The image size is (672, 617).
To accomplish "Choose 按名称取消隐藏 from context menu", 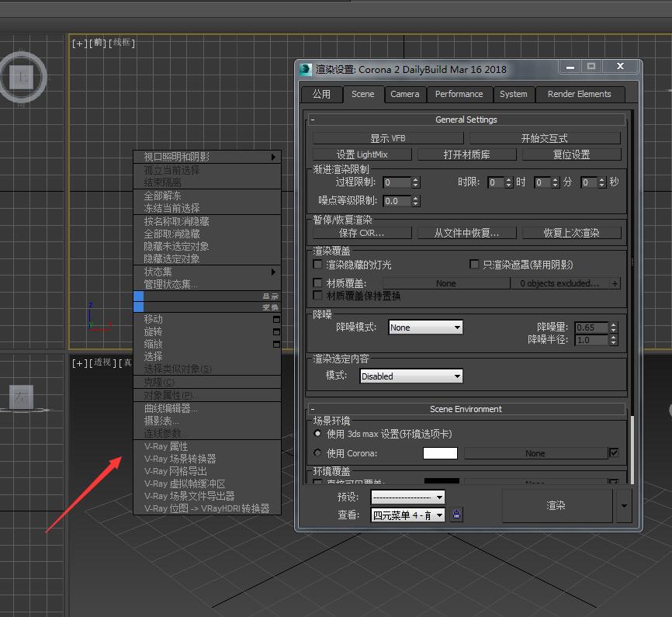I will pyautogui.click(x=207, y=221).
